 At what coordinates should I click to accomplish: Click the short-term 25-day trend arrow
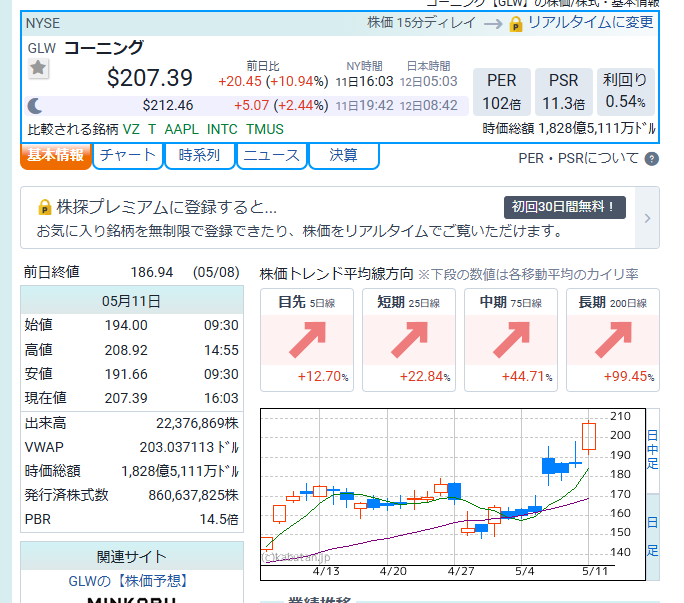pyautogui.click(x=409, y=340)
